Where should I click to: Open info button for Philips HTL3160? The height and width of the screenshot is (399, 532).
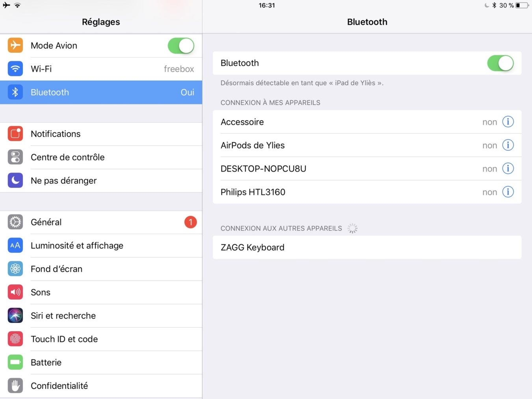click(508, 192)
